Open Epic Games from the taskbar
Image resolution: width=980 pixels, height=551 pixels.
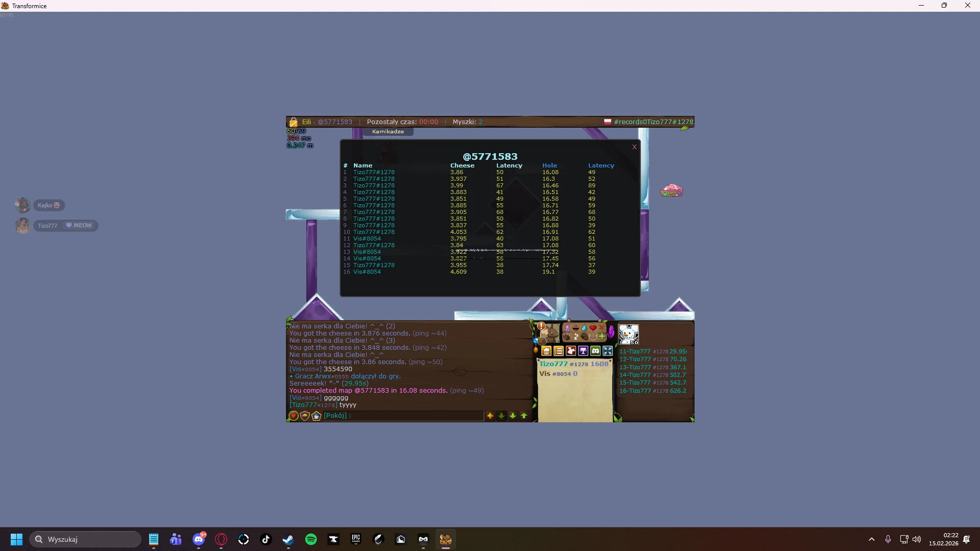[x=356, y=539]
